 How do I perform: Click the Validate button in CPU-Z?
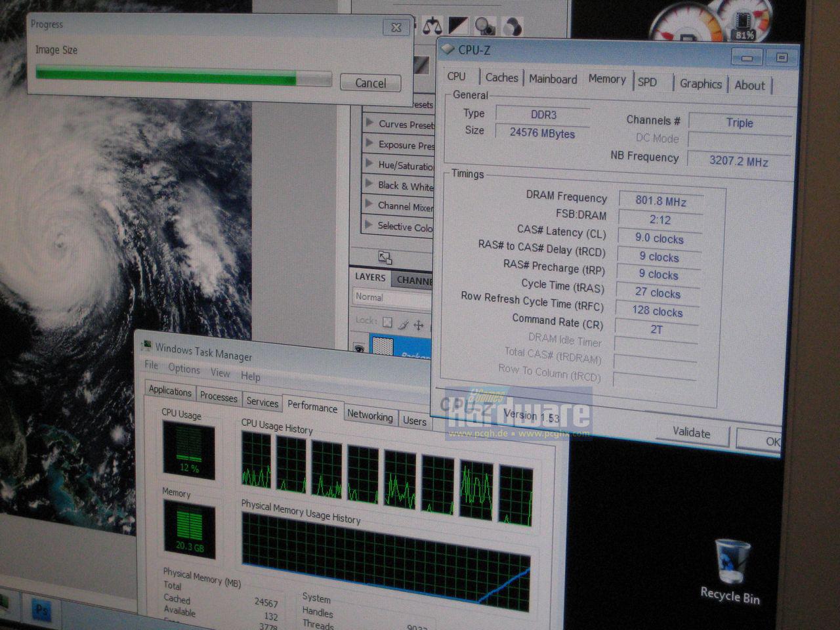692,432
